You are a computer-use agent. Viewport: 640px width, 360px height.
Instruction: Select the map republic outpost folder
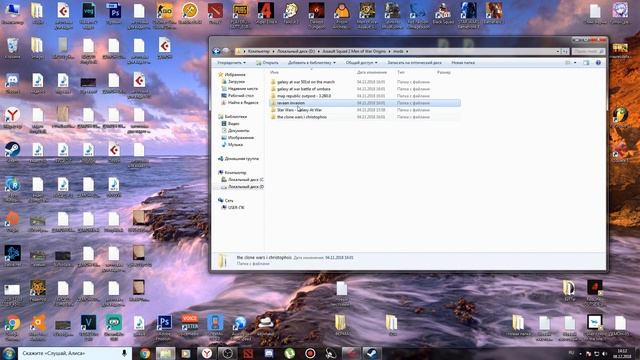pyautogui.click(x=304, y=96)
